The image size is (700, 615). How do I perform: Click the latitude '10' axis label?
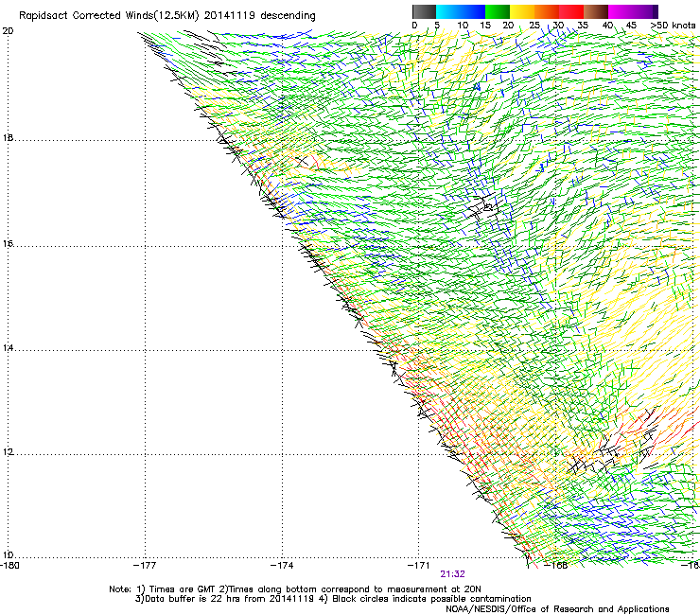[8, 555]
